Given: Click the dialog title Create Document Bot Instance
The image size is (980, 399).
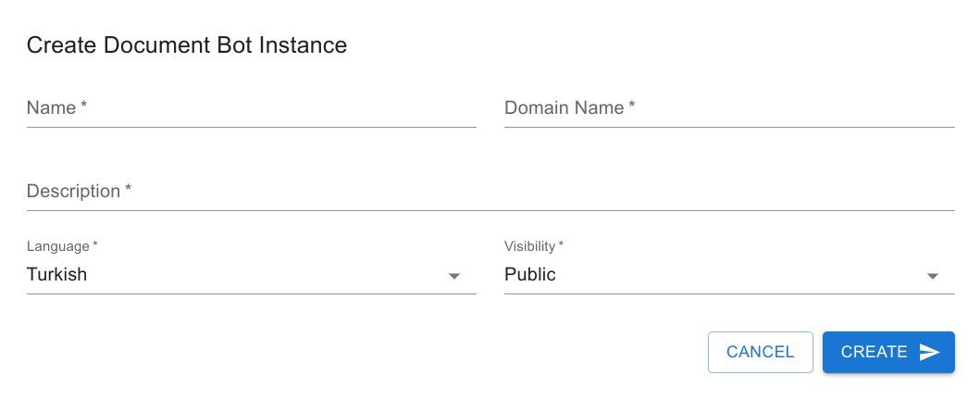Looking at the screenshot, I should click(x=187, y=45).
